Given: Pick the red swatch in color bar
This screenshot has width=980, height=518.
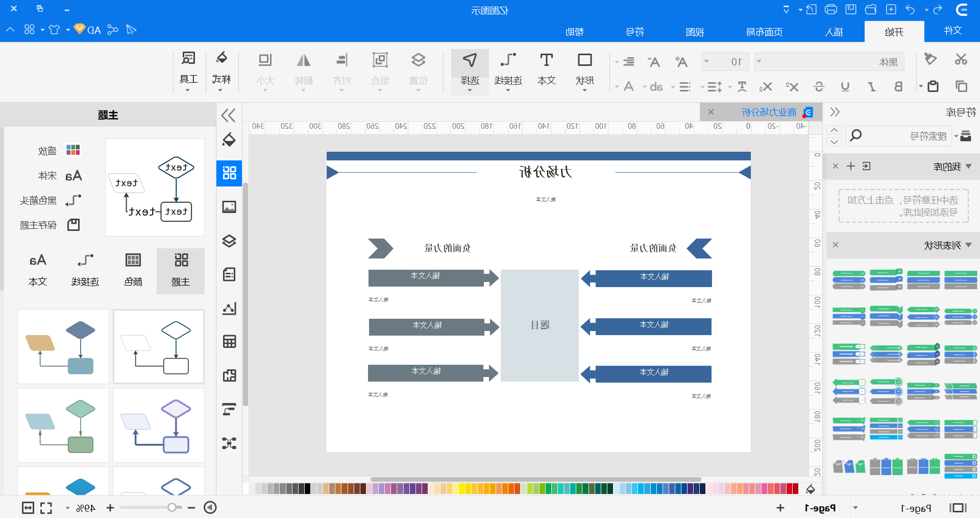Looking at the screenshot, I should click(795, 488).
